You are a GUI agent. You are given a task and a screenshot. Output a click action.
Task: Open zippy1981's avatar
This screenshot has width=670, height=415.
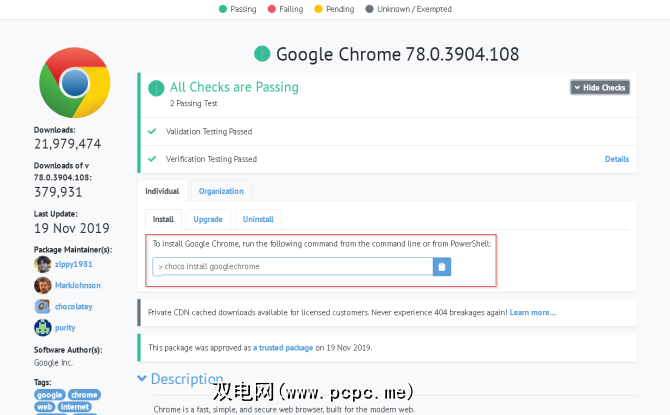click(x=43, y=264)
